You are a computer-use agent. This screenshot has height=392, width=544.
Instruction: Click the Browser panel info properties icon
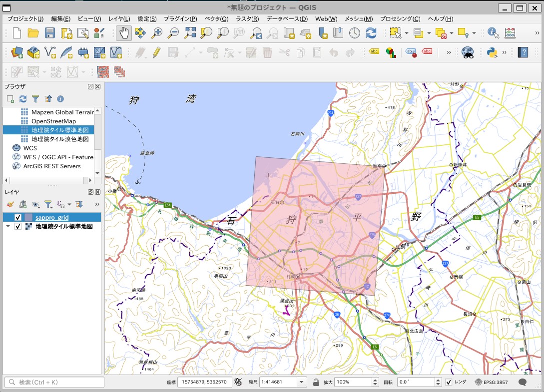pyautogui.click(x=60, y=99)
